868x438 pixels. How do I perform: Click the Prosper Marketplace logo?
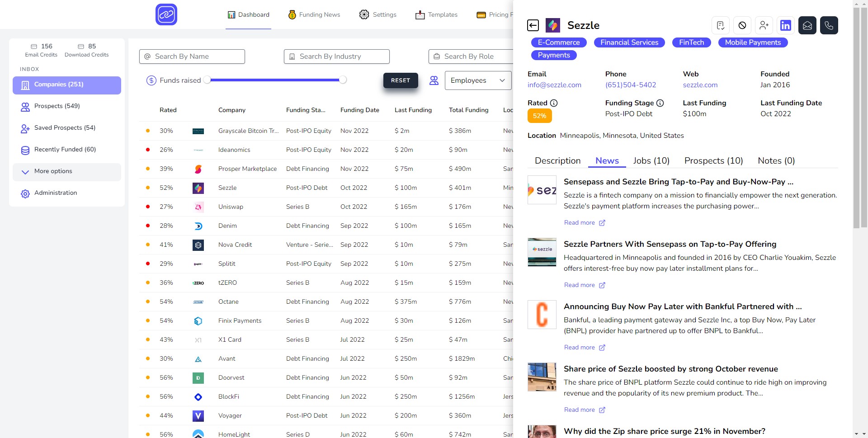coord(198,169)
